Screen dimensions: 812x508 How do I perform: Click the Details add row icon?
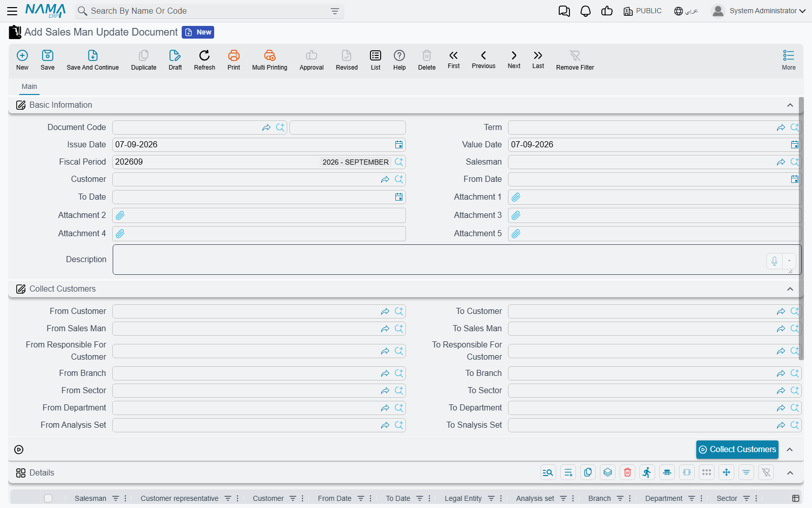568,472
